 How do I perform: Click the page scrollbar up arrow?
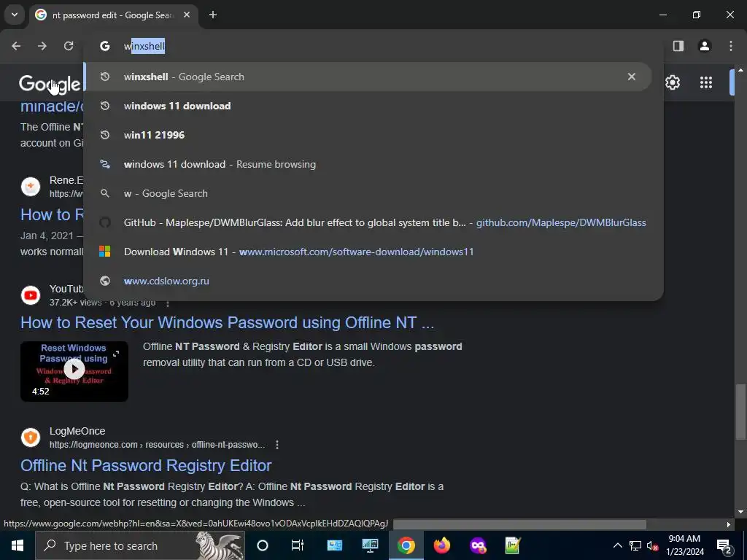click(740, 71)
